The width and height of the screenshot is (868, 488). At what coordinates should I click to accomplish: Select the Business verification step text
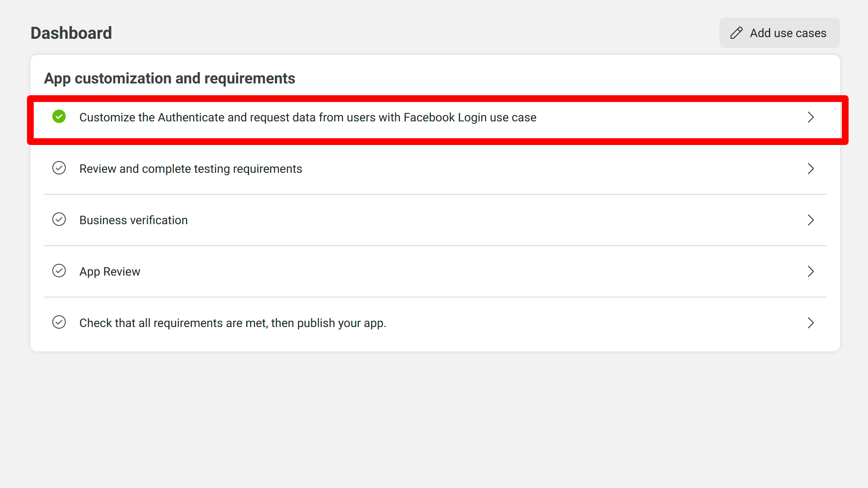(133, 220)
